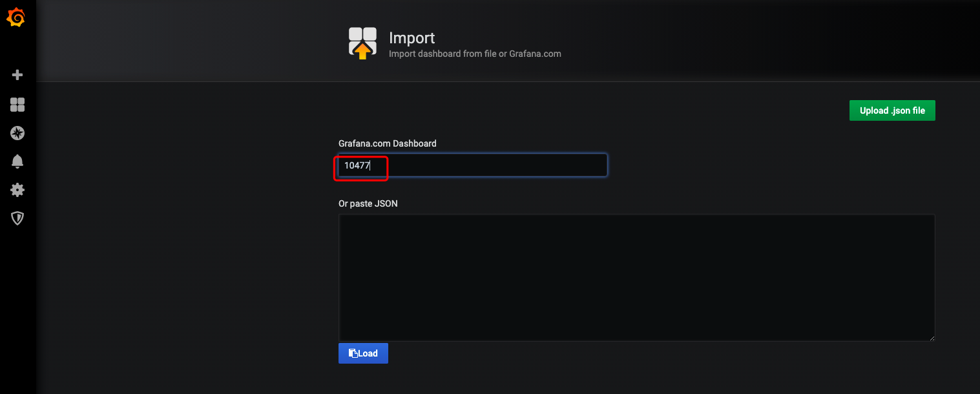
Task: Open the Grafana home logo
Action: 16,18
